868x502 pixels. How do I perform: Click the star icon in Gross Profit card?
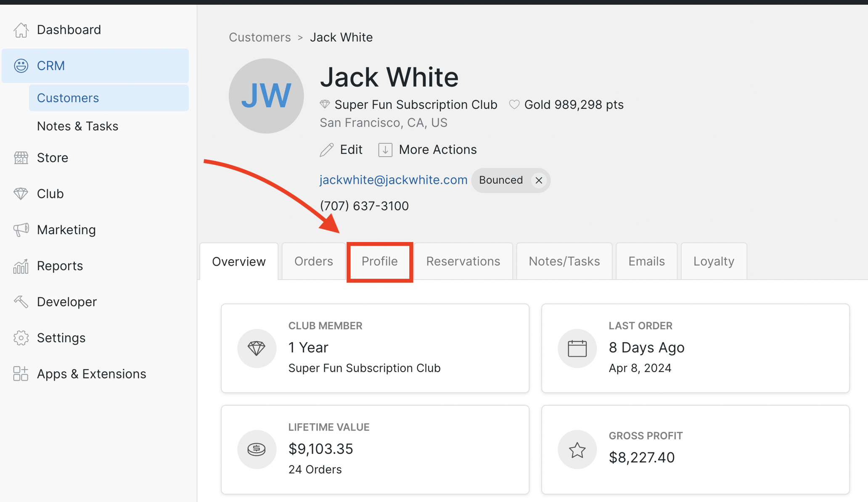tap(577, 449)
